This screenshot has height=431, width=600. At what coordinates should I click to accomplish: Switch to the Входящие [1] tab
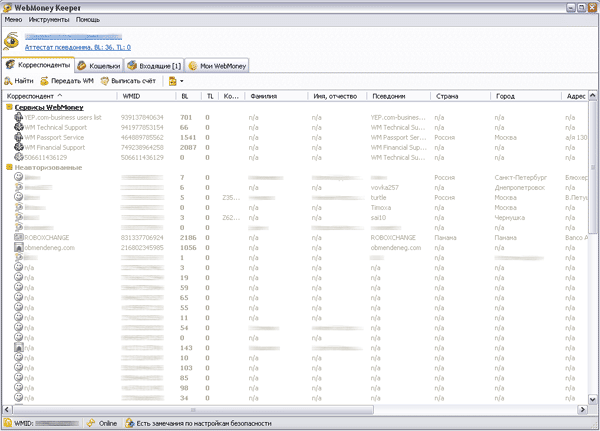pos(154,66)
